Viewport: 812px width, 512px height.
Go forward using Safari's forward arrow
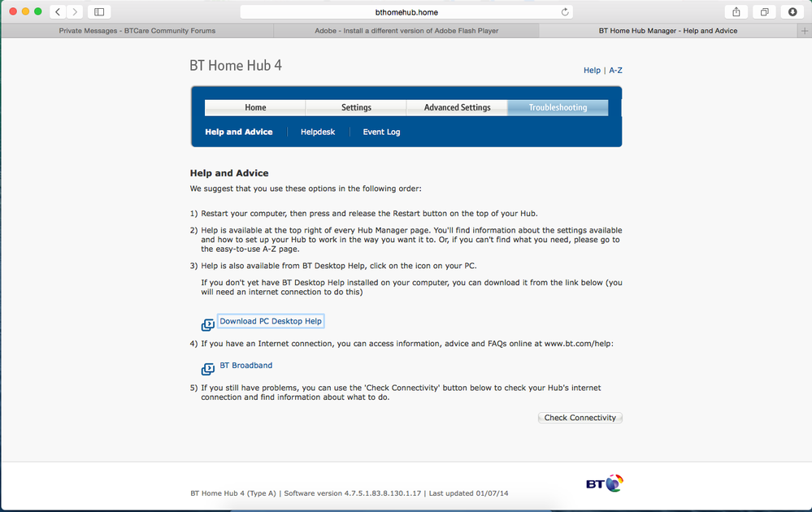[x=75, y=12]
